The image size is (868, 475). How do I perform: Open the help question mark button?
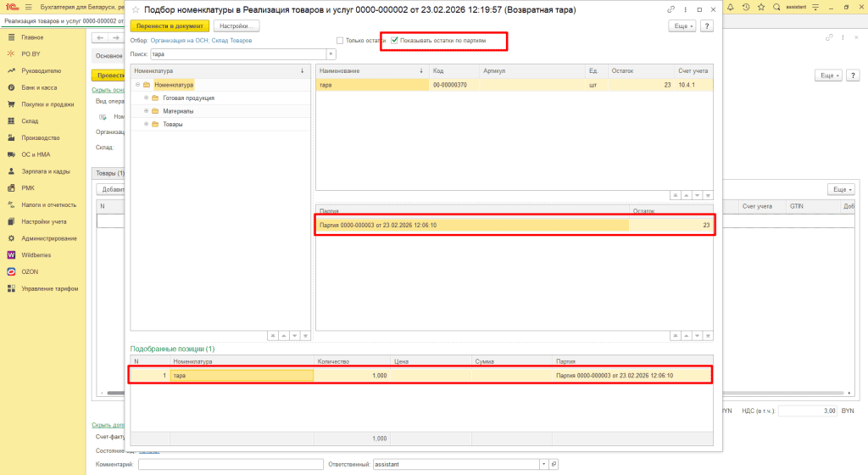tap(706, 26)
